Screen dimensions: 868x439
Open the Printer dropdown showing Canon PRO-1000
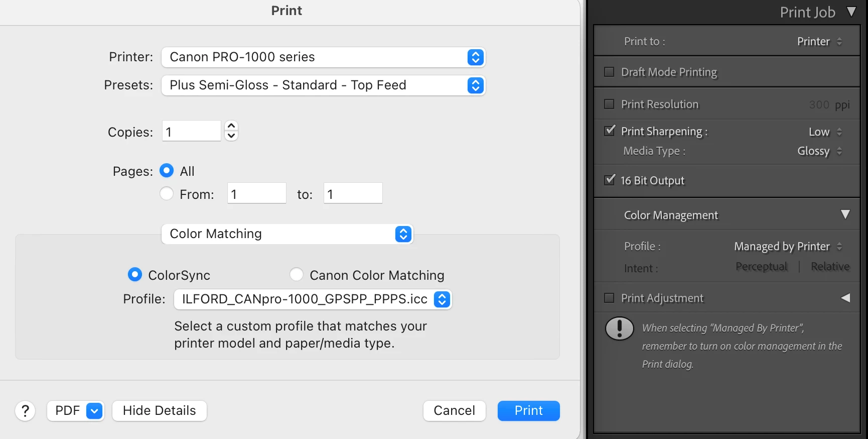click(323, 57)
